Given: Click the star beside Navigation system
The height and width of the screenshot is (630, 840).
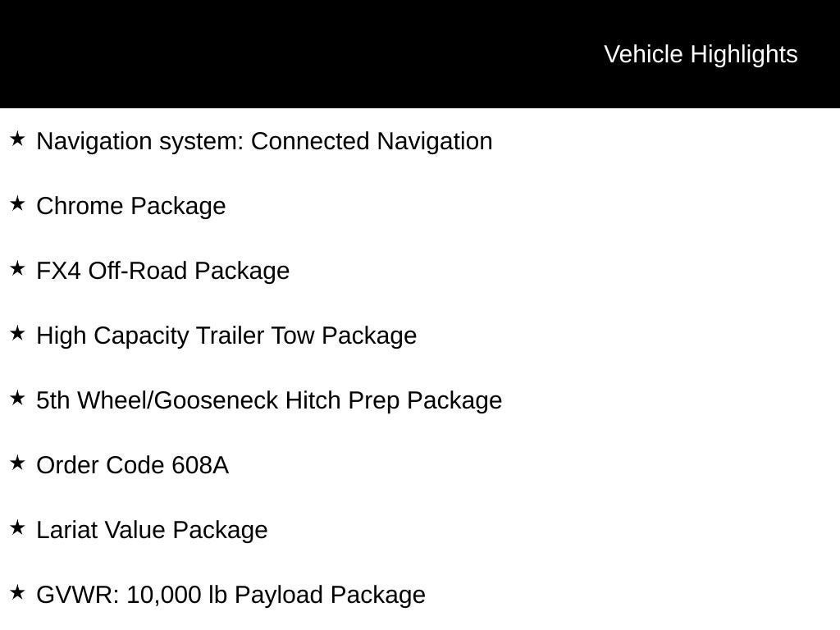Looking at the screenshot, I should point(17,139).
